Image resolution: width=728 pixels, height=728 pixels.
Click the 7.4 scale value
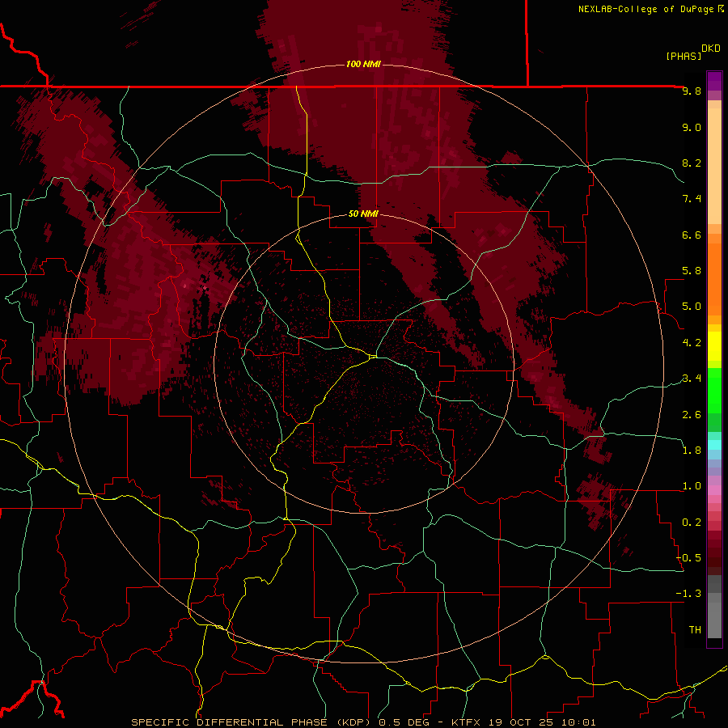[692, 199]
